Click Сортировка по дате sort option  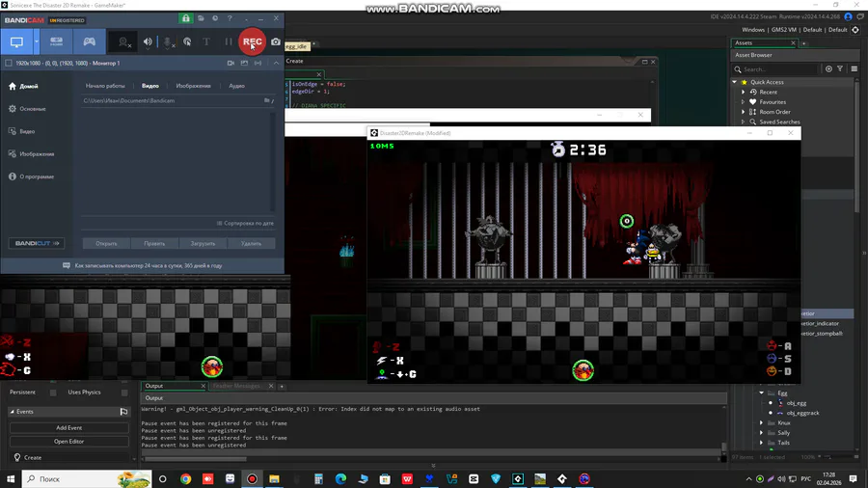tap(245, 224)
